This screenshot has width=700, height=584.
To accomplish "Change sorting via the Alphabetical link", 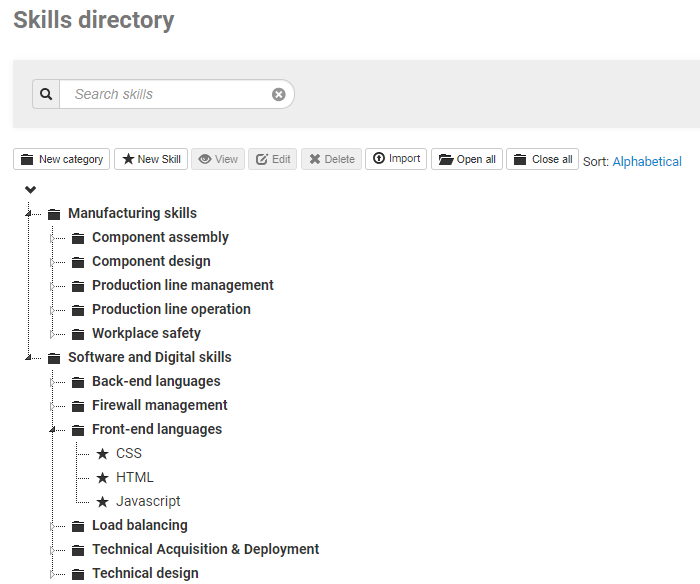I will [x=647, y=161].
